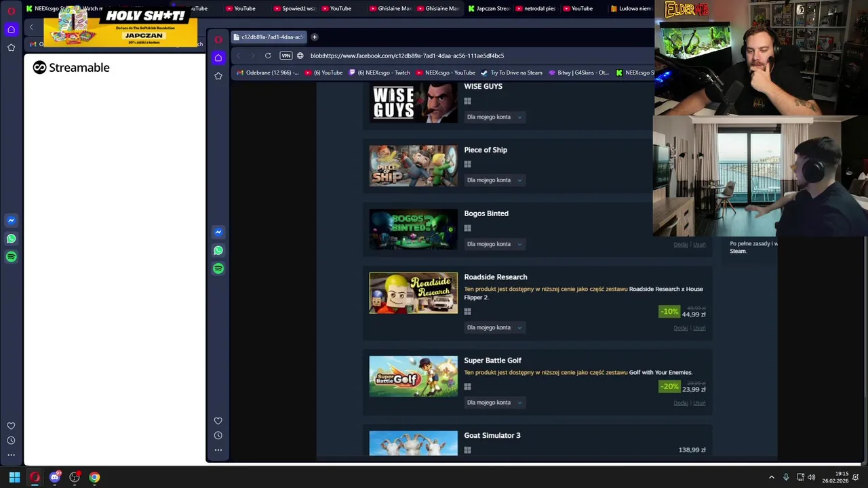Open Bogos Binted game thumbnail
The width and height of the screenshot is (868, 488).
413,229
